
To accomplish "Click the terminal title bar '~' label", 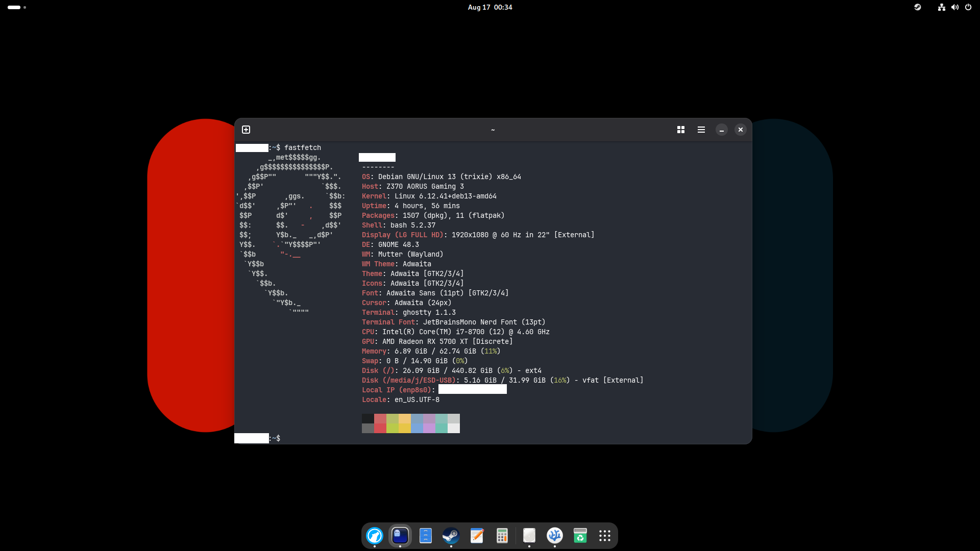I will point(493,130).
